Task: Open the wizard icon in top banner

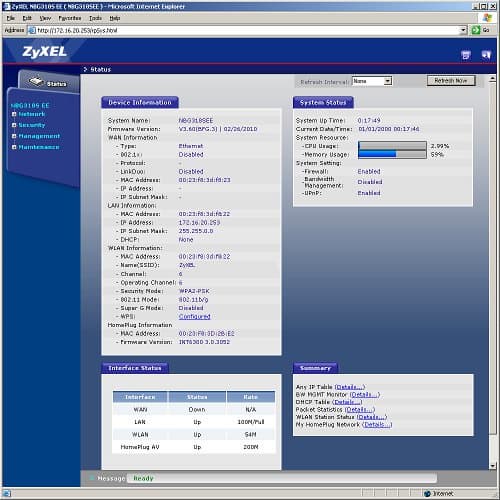Action: 466,55
